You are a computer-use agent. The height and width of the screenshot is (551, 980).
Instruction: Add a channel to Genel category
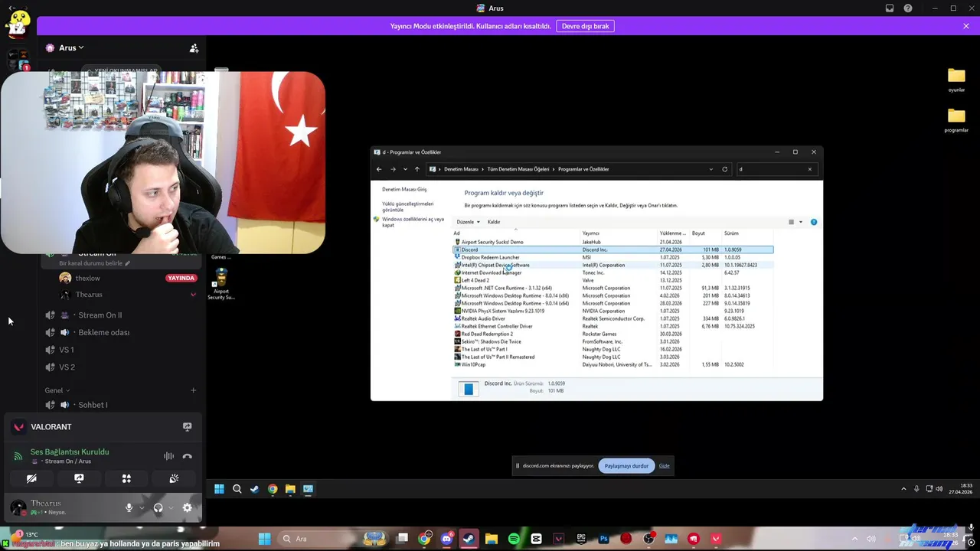(x=193, y=390)
